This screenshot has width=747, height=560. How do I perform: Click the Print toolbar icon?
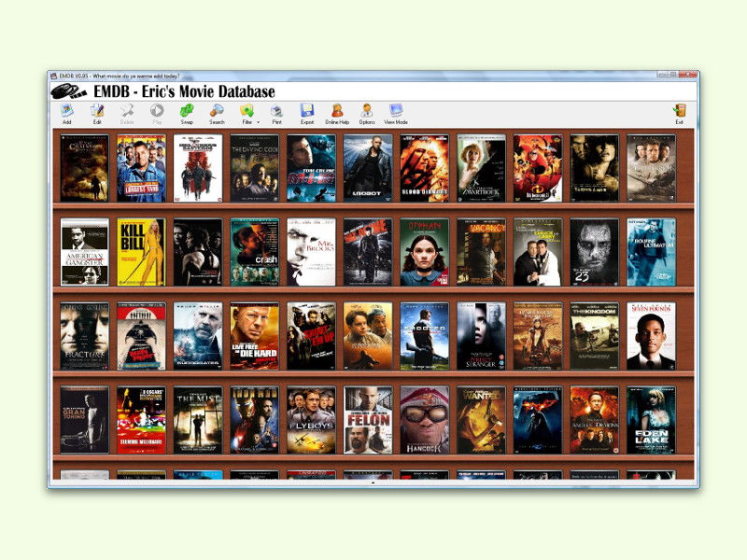276,111
